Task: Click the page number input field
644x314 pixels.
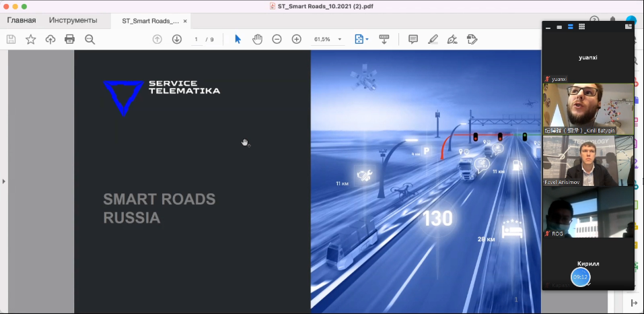Action: (x=196, y=40)
